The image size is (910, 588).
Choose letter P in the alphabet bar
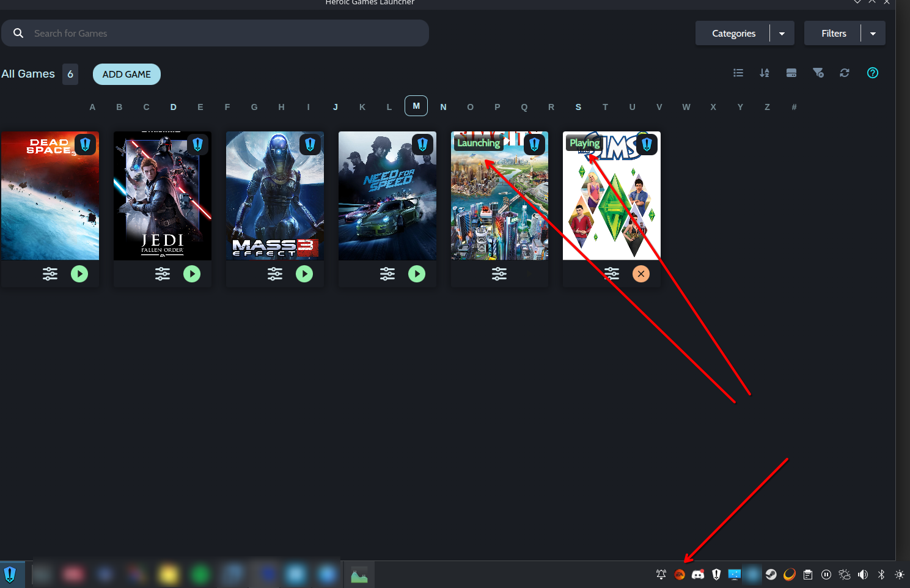click(497, 107)
